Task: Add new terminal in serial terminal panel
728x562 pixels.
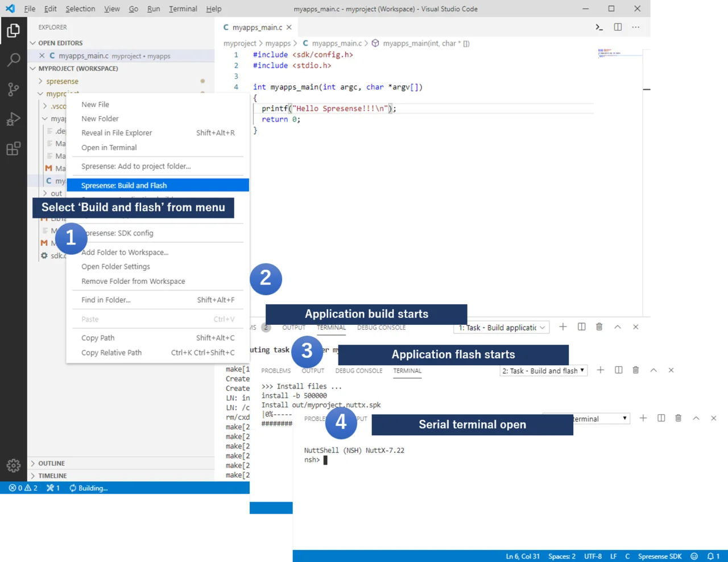Action: coord(643,418)
